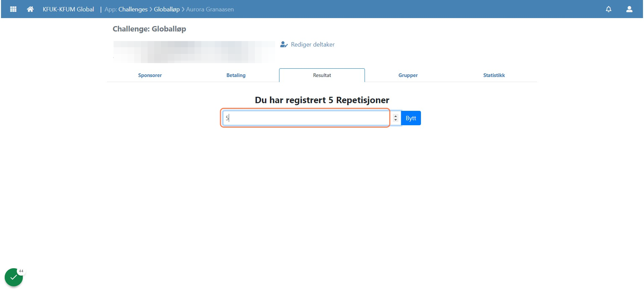The height and width of the screenshot is (290, 644).
Task: Open Challenges breadcrumb link
Action: point(133,9)
